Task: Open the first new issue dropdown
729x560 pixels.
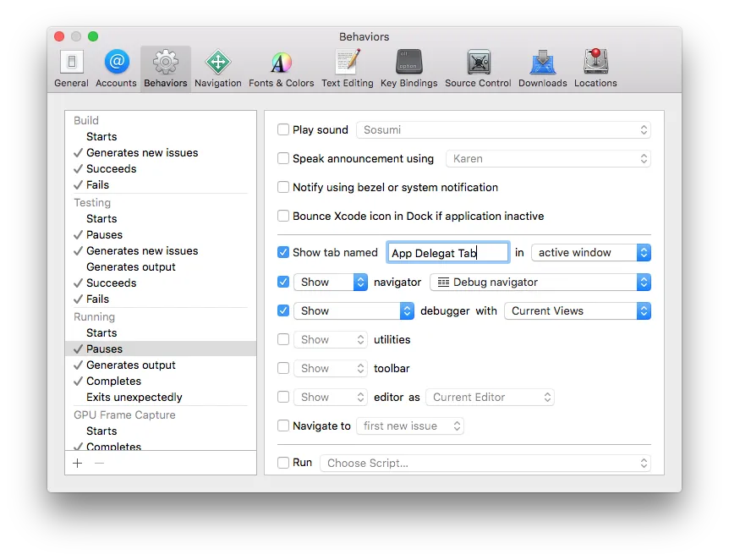Action: 410,426
